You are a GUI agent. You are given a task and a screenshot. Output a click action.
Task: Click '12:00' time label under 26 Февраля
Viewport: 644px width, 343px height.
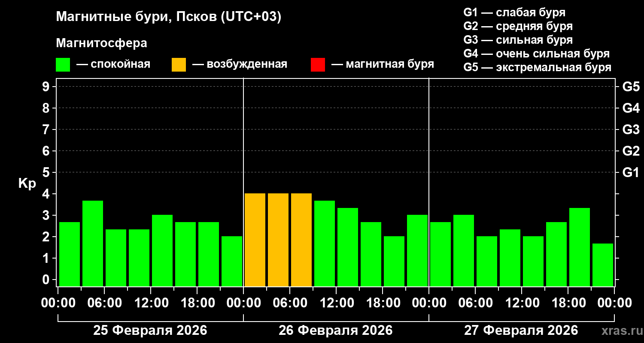point(336,303)
